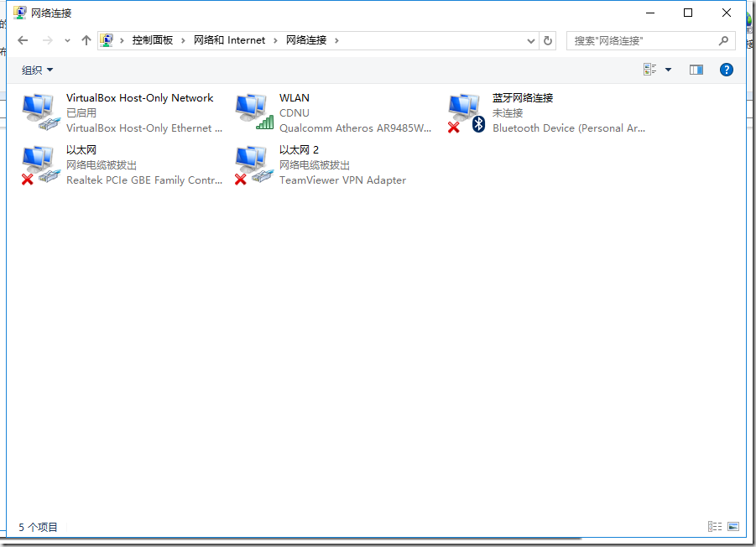Select the WLAN adapter icon
756x547 pixels.
pos(254,112)
